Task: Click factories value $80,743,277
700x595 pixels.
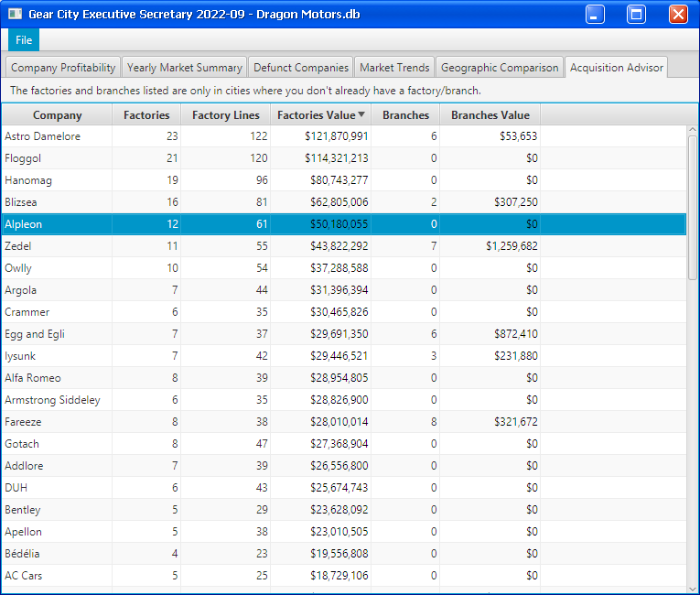Action: click(339, 180)
